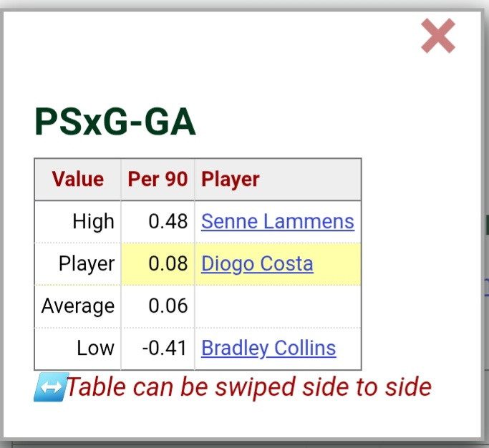
Task: Click the Player column header
Action: [x=278, y=179]
